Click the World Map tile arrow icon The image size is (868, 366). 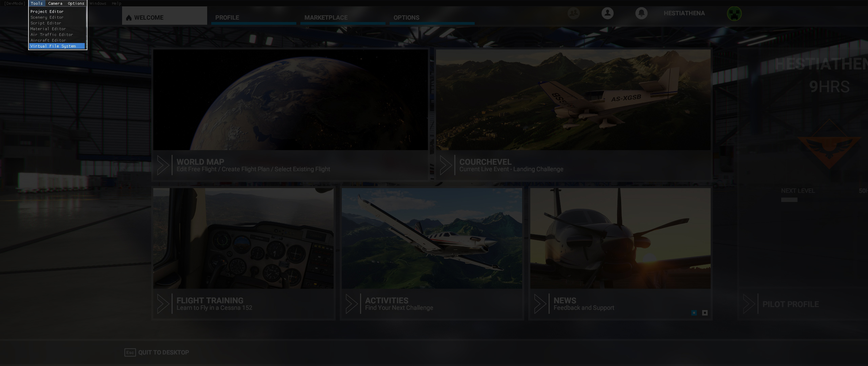[x=163, y=165]
